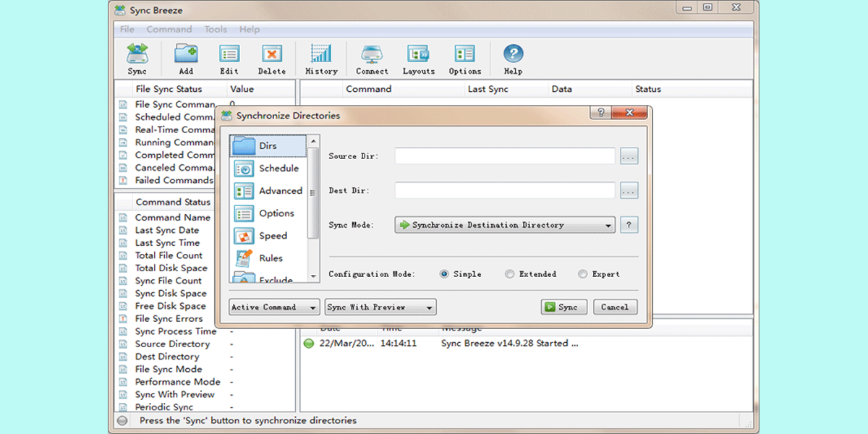Click the Dest Dir input field
The height and width of the screenshot is (434, 868).
click(x=504, y=190)
